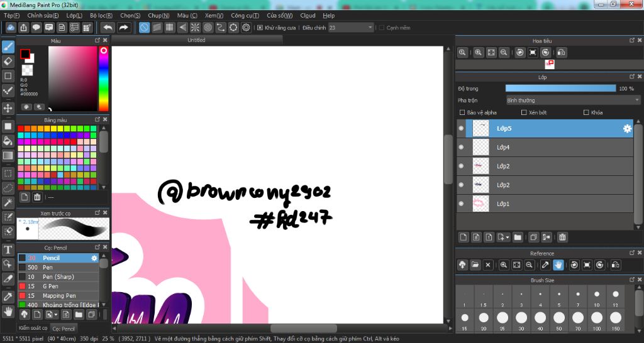Image resolution: width=644 pixels, height=343 pixels.
Task: Select the Hand pan tool
Action: [x=8, y=311]
